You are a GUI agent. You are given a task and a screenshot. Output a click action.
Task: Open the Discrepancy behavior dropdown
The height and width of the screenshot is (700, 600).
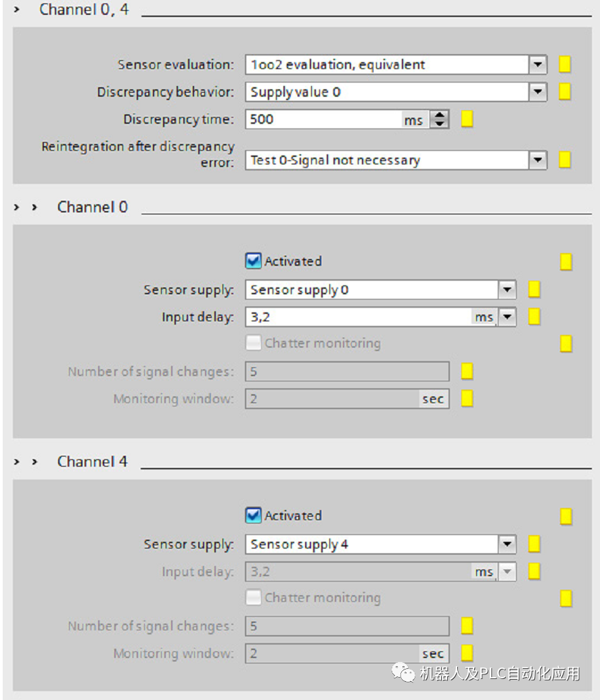(x=538, y=92)
